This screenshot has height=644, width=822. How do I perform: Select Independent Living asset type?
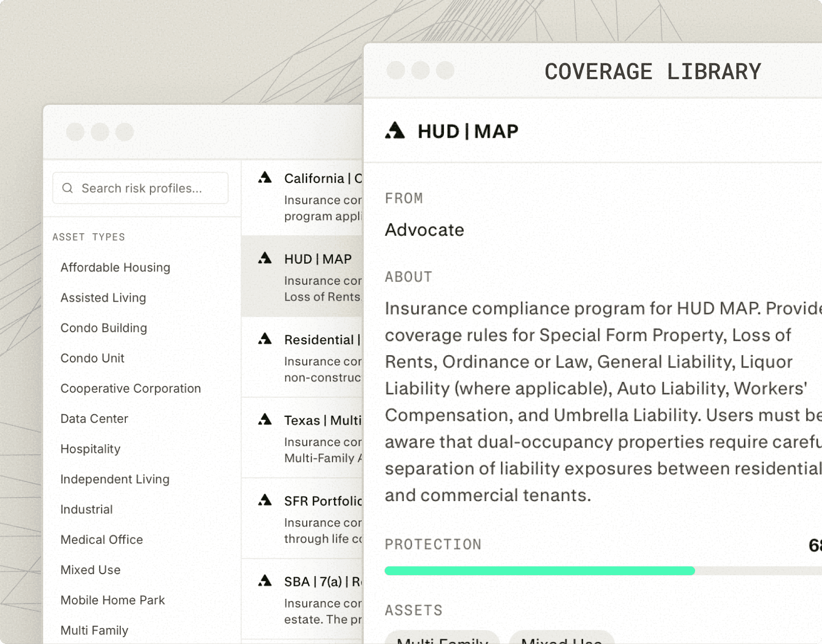(115, 479)
